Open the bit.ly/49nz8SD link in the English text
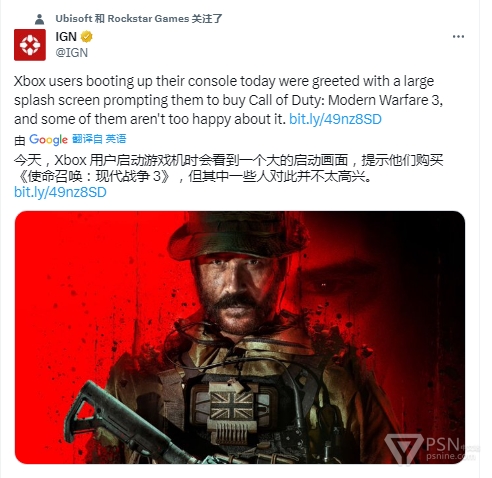 pos(335,119)
